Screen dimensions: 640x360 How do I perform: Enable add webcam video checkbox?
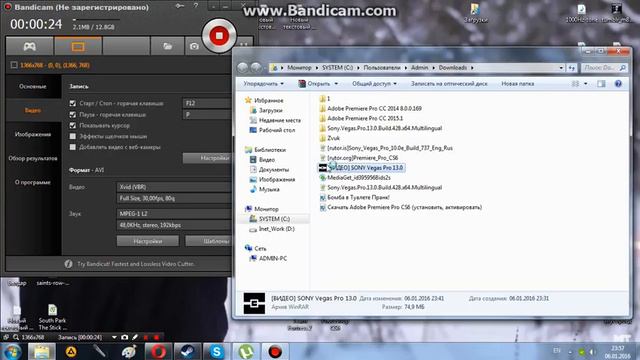[73, 147]
